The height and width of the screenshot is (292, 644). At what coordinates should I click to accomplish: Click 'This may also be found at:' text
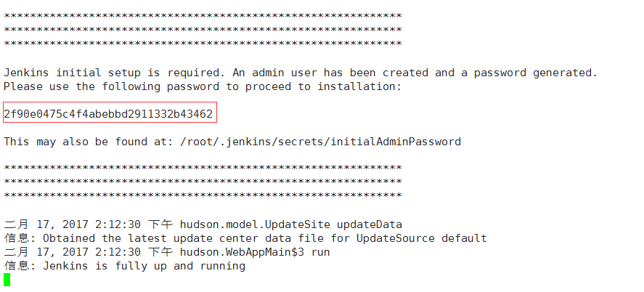[89, 142]
